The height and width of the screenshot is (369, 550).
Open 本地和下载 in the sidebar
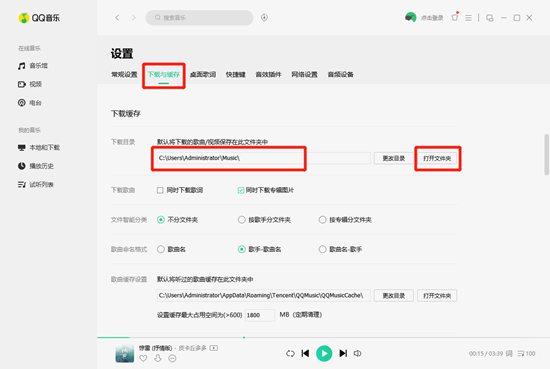click(x=39, y=147)
